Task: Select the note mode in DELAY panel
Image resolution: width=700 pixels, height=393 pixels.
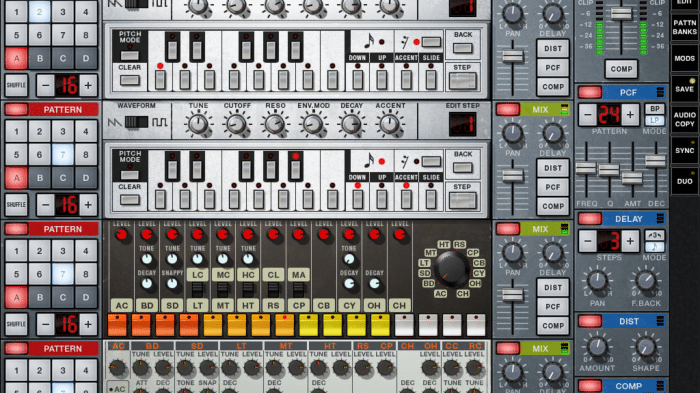Action: [x=654, y=247]
